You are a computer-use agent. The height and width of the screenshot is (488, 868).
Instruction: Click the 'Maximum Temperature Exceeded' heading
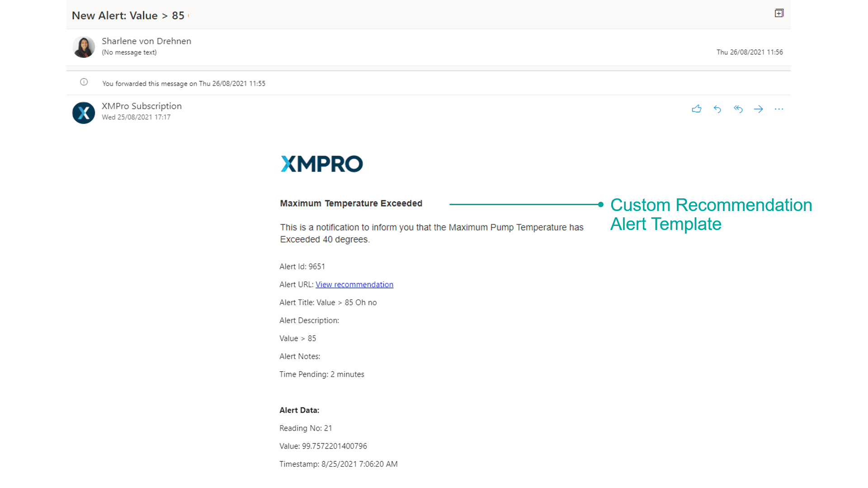351,203
